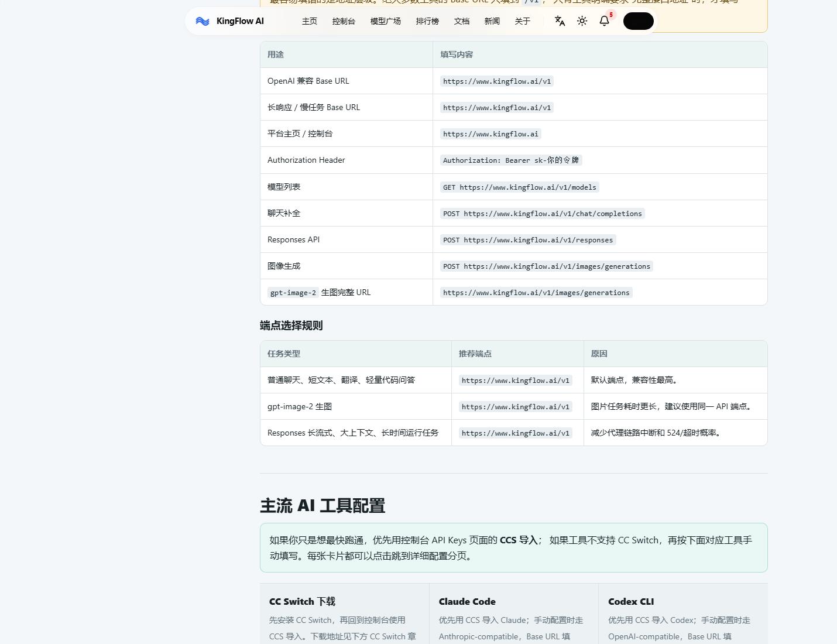
Task: Click the Authorization Header row label
Action: tap(306, 160)
